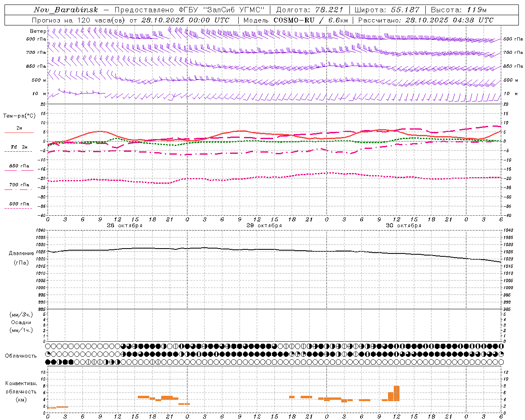Click the 'Рассчитано: 28.10.2025 04:38 UTC' text

click(x=426, y=20)
